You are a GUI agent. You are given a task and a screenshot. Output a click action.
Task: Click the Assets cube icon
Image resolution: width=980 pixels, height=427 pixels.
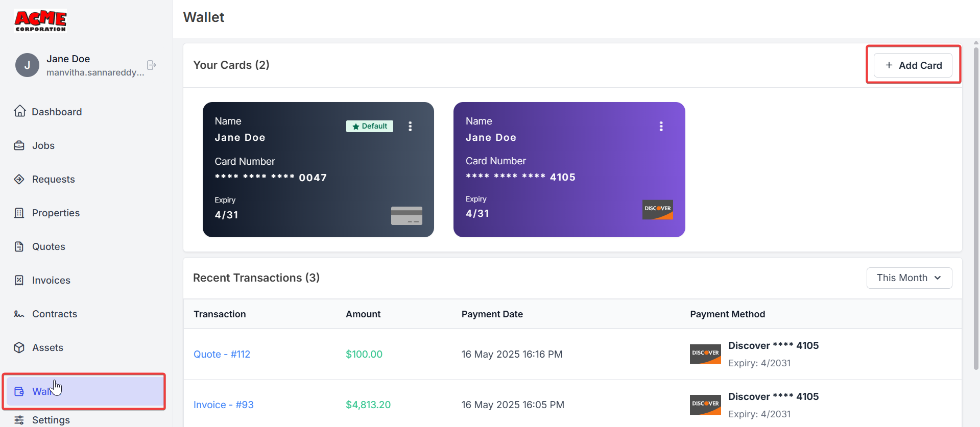pyautogui.click(x=19, y=347)
